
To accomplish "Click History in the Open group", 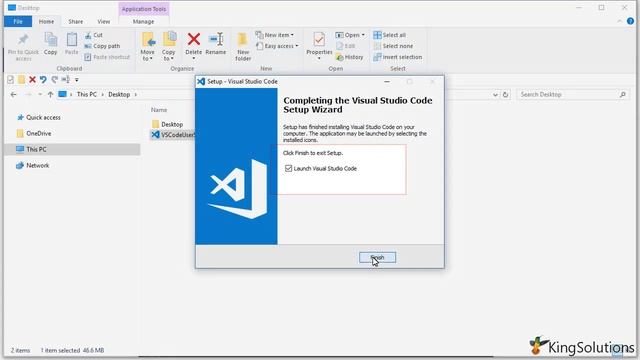I will click(x=349, y=57).
